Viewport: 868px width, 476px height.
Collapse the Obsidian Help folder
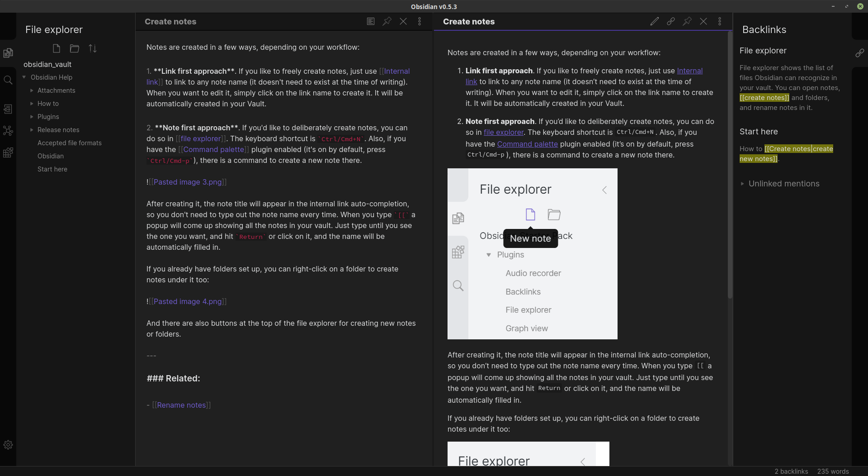click(24, 77)
